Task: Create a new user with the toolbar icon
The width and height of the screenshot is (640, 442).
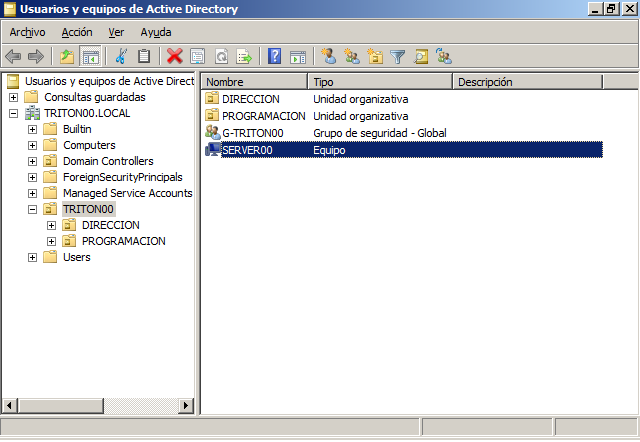Action: [329, 56]
